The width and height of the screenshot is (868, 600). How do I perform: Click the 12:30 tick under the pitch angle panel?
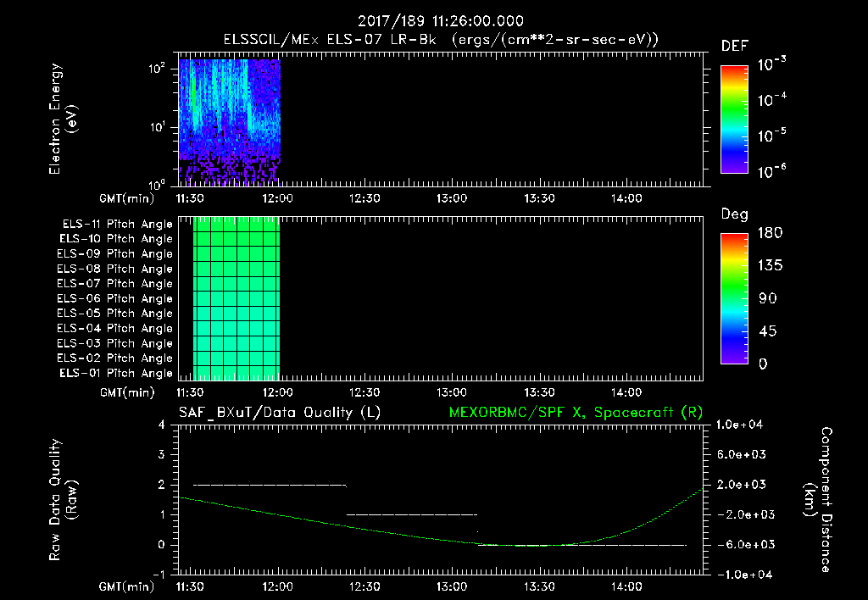click(x=364, y=393)
